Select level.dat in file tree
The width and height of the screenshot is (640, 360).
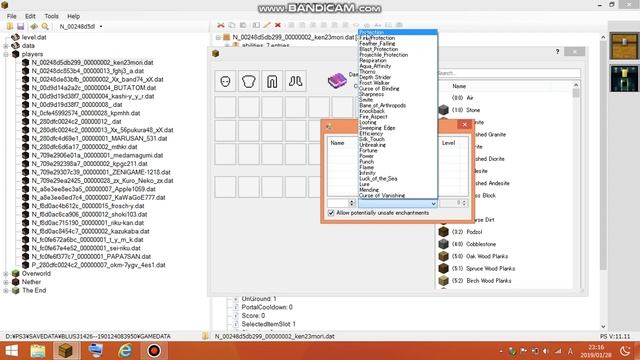tap(34, 37)
